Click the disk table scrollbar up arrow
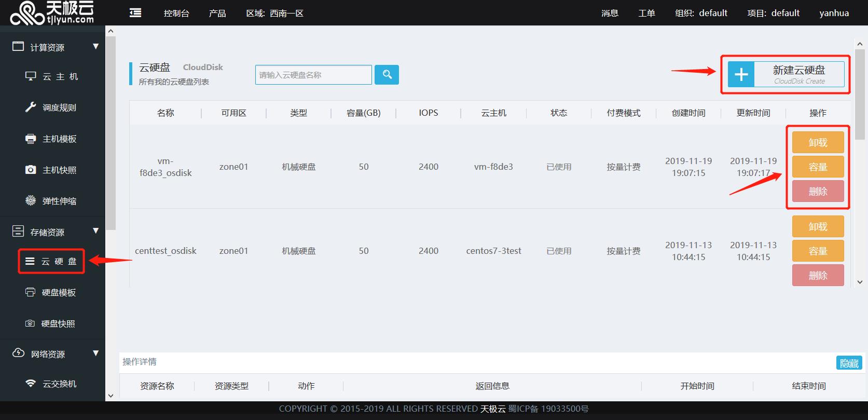Viewport: 868px width, 420px height. tap(860, 44)
